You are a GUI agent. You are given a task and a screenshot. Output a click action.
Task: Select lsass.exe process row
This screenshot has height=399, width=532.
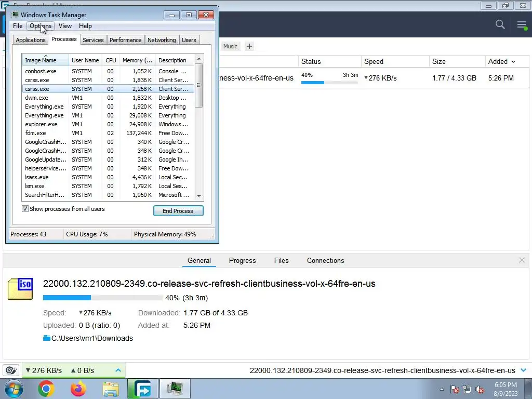pos(108,177)
